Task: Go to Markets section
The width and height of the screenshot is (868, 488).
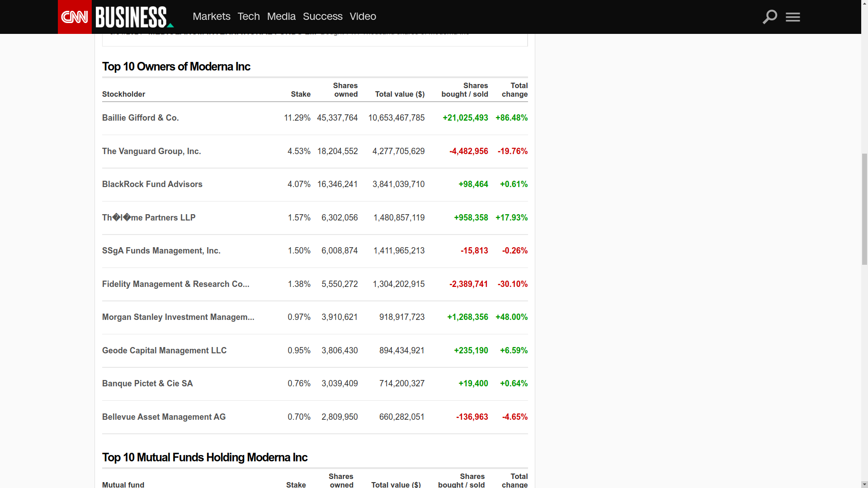Action: [211, 16]
